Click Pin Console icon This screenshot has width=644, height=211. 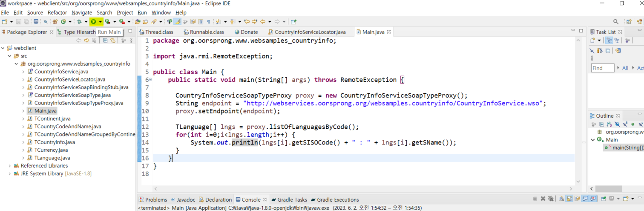(x=603, y=199)
